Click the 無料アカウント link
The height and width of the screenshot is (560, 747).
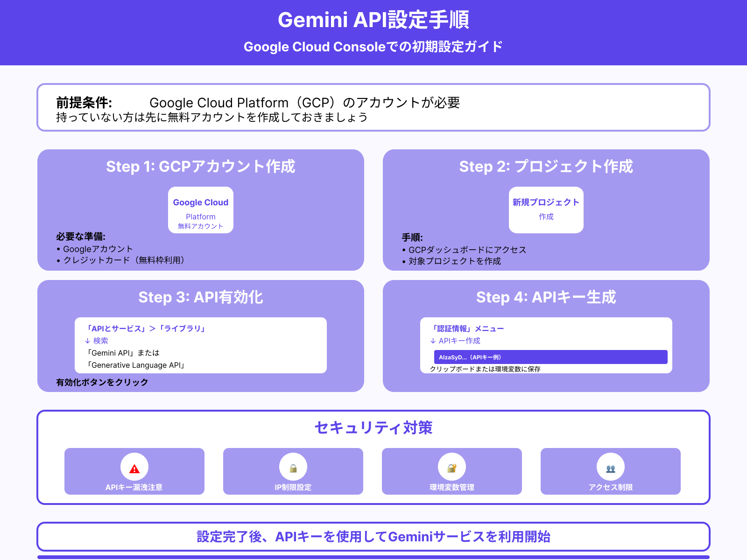200,226
